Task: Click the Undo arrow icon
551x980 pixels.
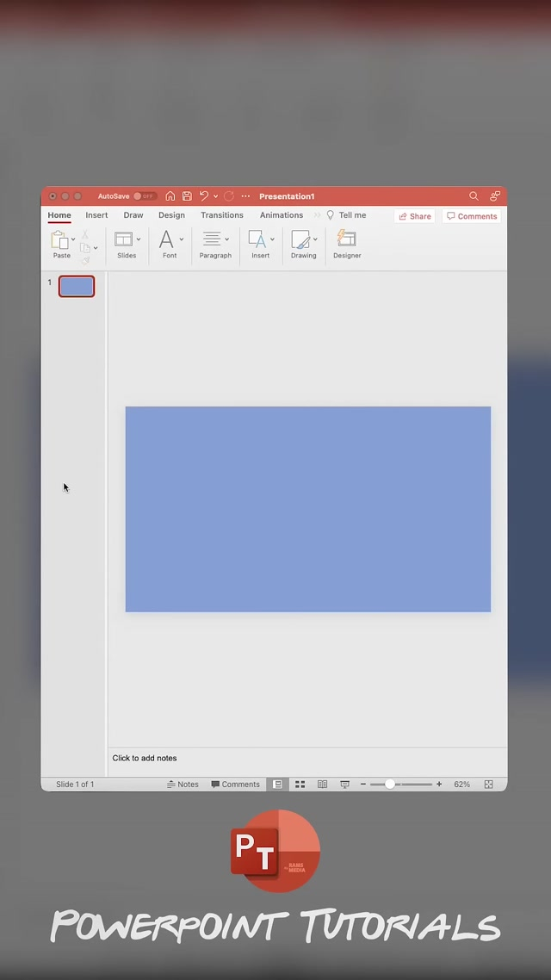Action: point(204,196)
